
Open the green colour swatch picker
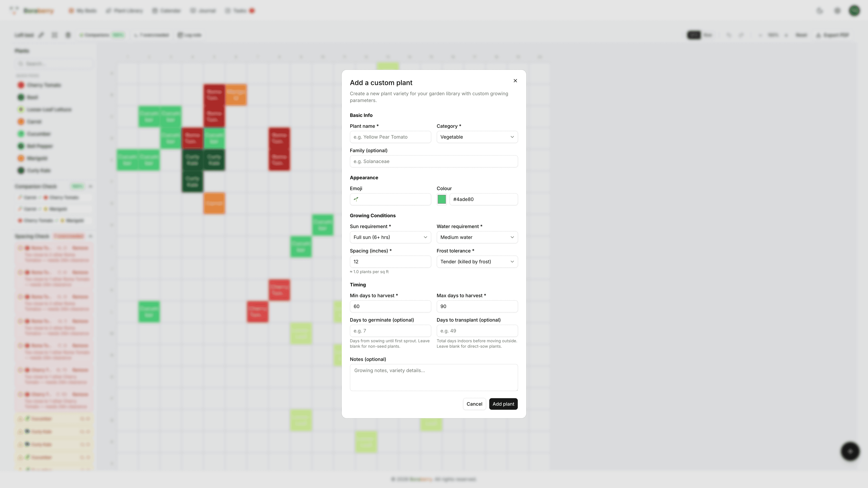click(x=441, y=199)
